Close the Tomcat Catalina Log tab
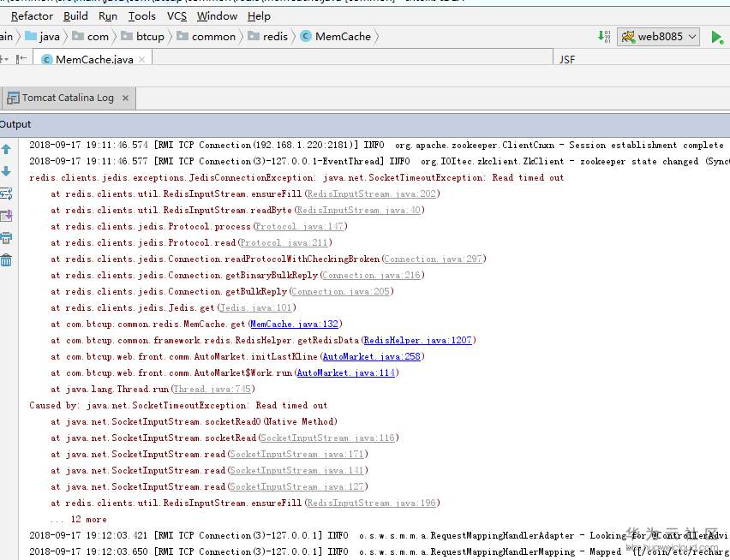The image size is (730, 560). 125,98
